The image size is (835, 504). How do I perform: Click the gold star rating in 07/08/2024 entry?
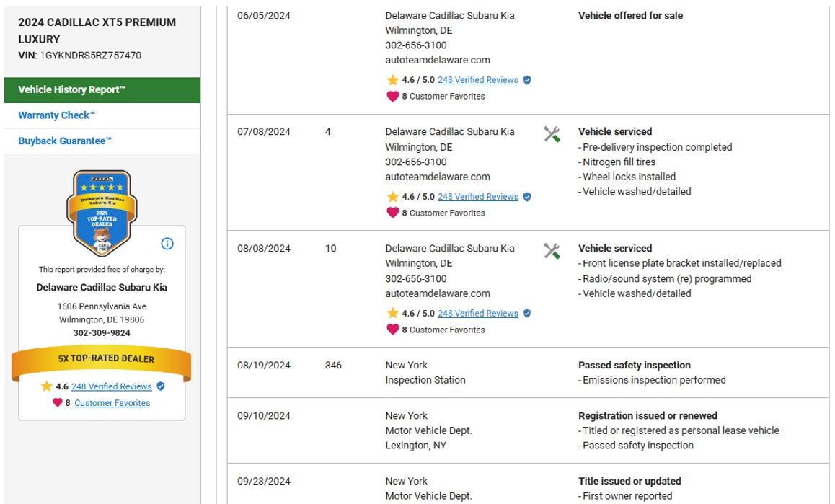(x=392, y=197)
